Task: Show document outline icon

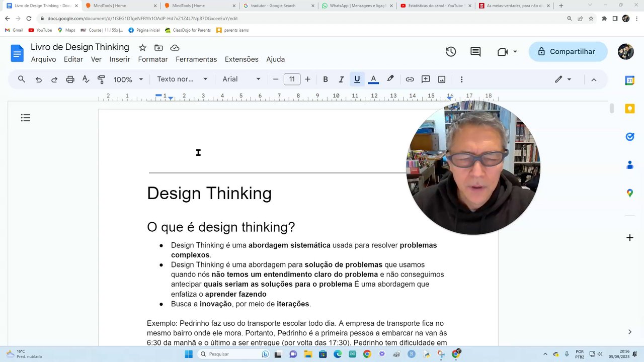Action: (x=26, y=118)
